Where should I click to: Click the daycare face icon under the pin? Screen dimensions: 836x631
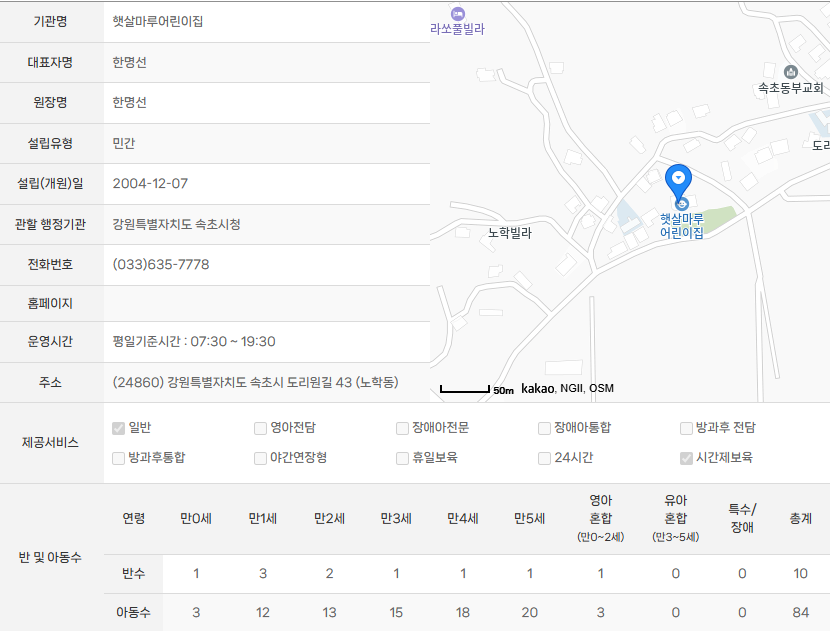681,204
